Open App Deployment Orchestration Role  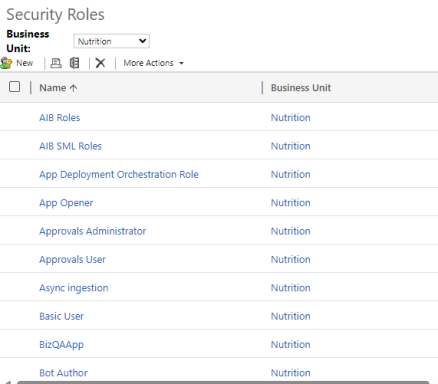pos(119,174)
